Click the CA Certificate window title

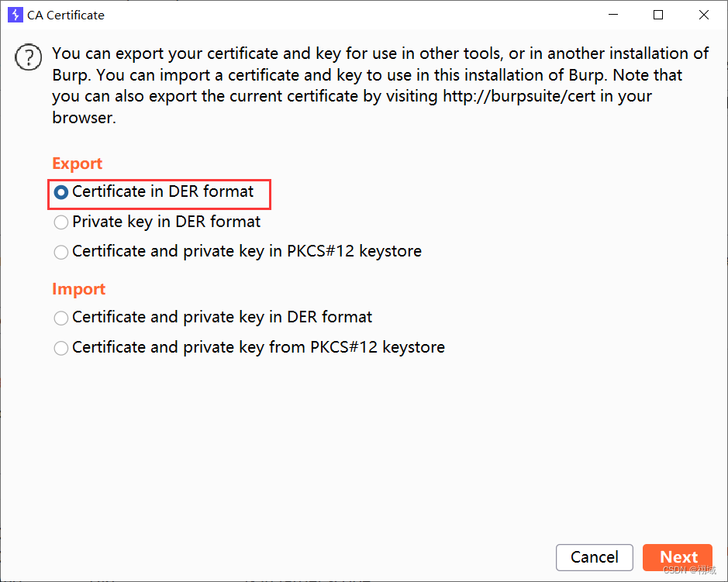[66, 15]
